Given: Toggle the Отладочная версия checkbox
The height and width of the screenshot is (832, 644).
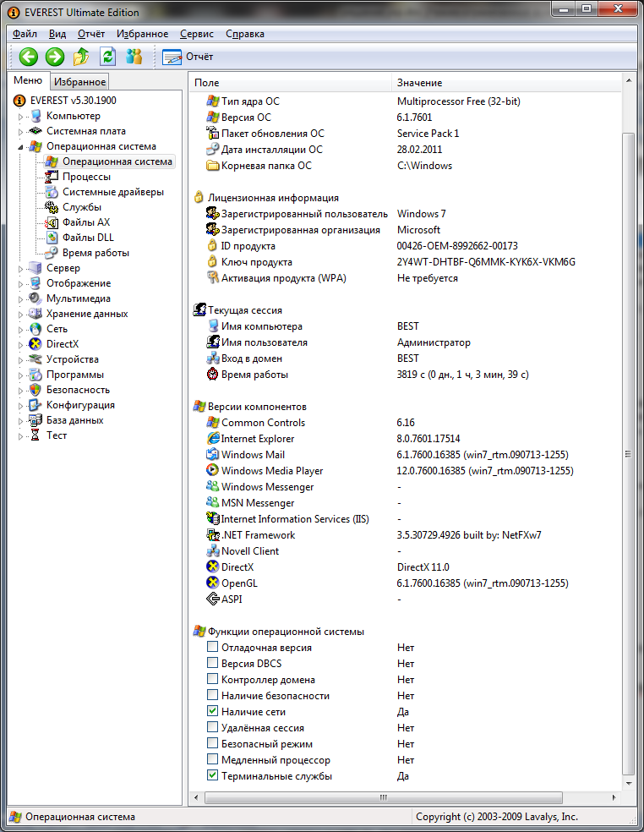Looking at the screenshot, I should click(x=213, y=647).
